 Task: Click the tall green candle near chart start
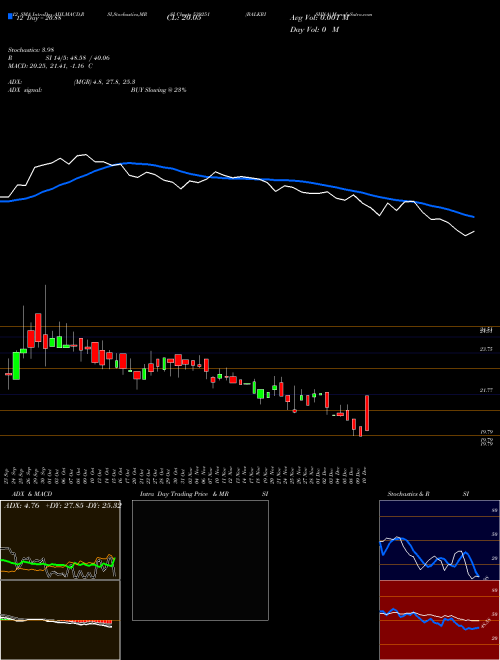[x=16, y=365]
